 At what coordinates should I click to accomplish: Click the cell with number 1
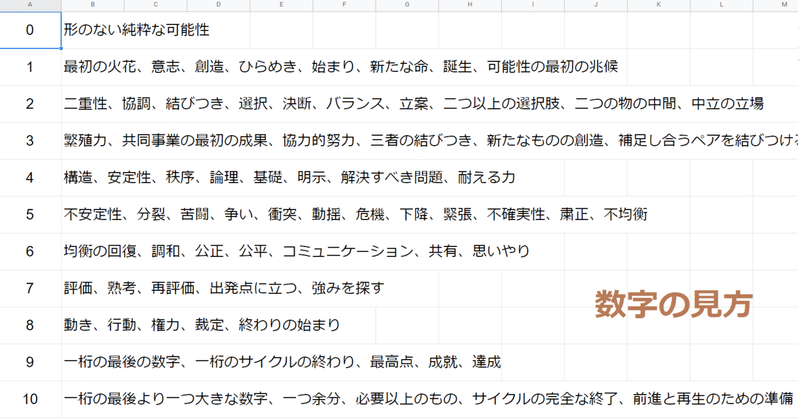[30, 67]
